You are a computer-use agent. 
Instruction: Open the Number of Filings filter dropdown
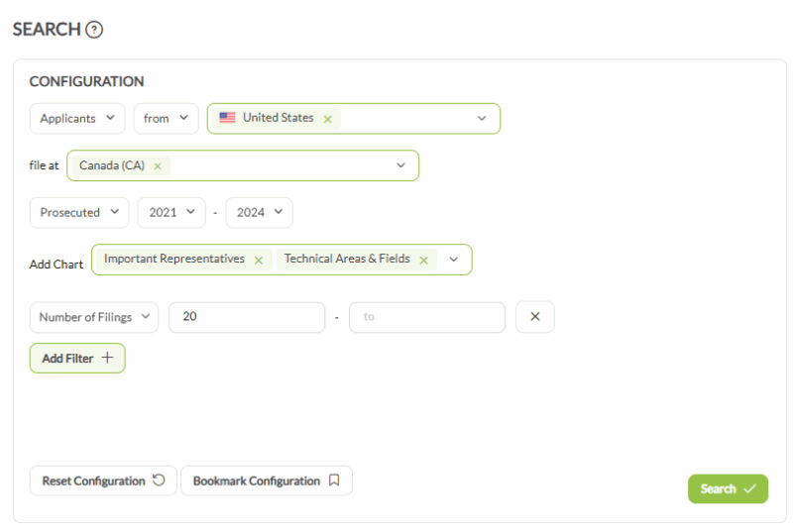(93, 317)
